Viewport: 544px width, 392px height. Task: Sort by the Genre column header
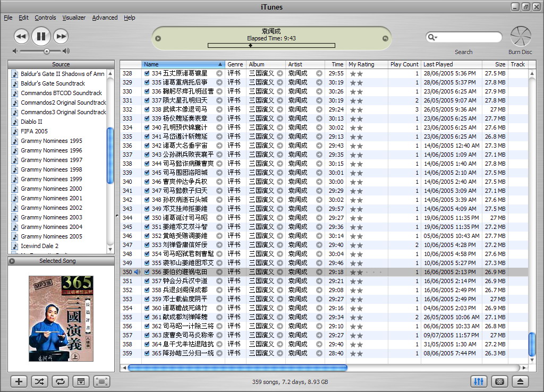[235, 64]
